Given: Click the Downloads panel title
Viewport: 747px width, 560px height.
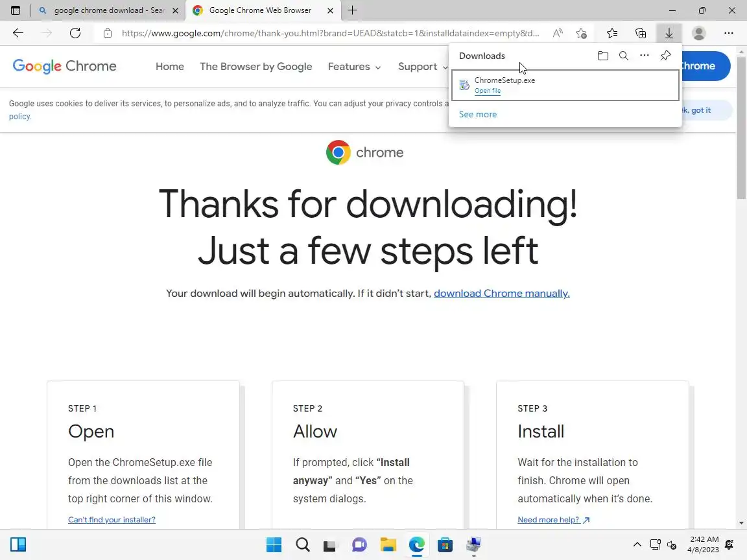Looking at the screenshot, I should point(482,56).
